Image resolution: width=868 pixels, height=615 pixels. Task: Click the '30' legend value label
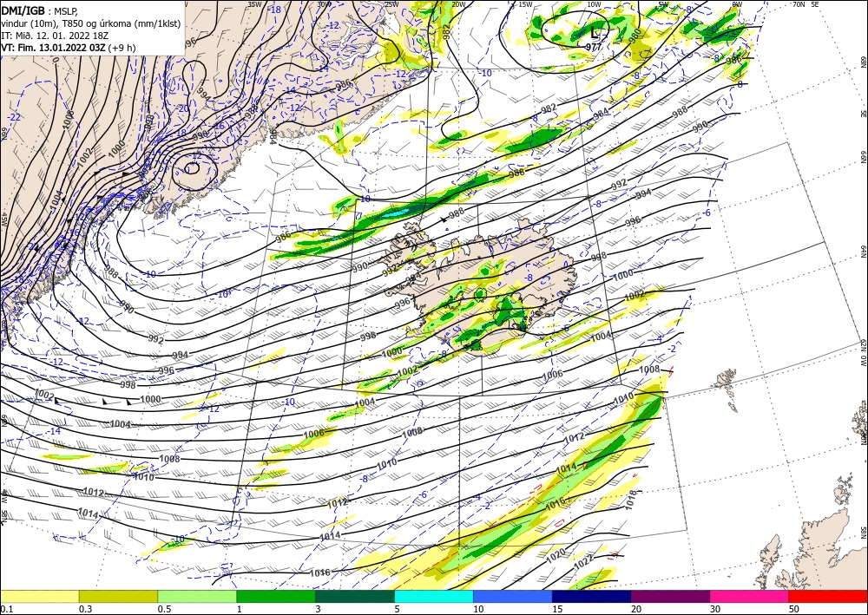715,609
